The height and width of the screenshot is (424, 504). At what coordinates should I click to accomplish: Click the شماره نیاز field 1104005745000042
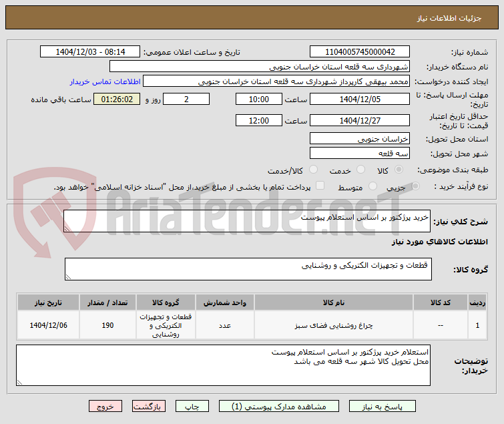click(360, 52)
